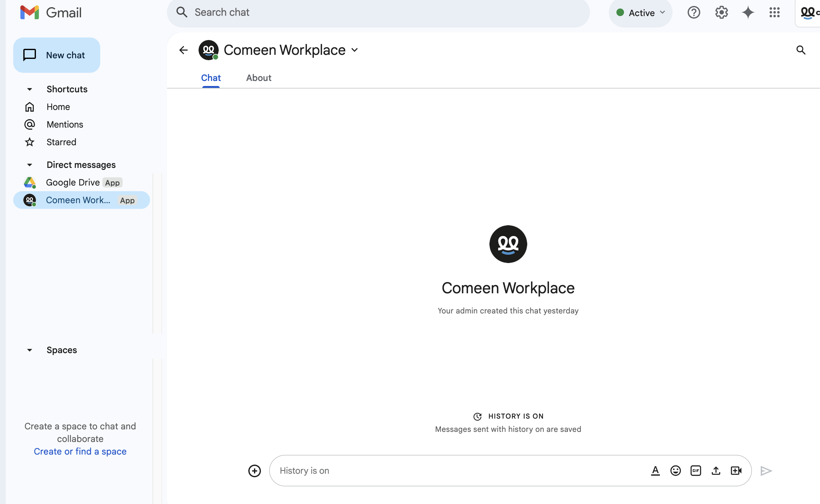Image resolution: width=820 pixels, height=504 pixels.
Task: Click the App badge next to Google Drive
Action: pyautogui.click(x=113, y=183)
